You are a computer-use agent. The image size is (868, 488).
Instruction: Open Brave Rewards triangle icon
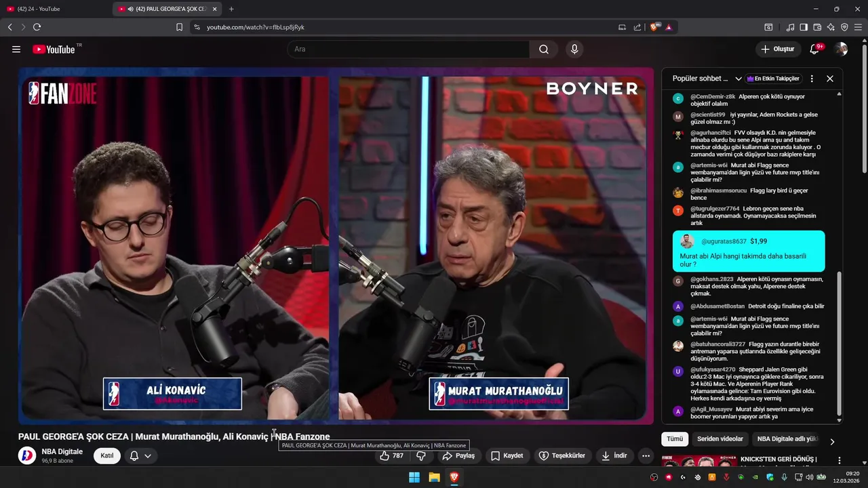pyautogui.click(x=669, y=27)
